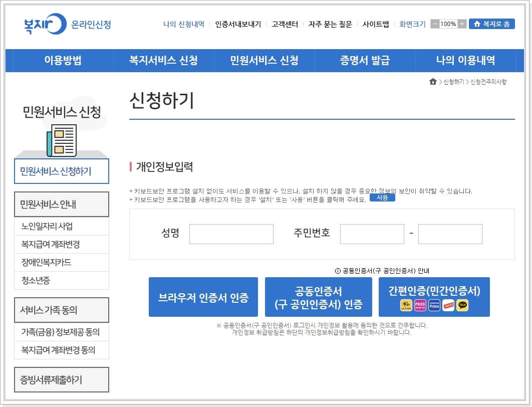The width and height of the screenshot is (532, 407).
Task: Click the 복지로 홈 home button
Action: click(x=491, y=24)
